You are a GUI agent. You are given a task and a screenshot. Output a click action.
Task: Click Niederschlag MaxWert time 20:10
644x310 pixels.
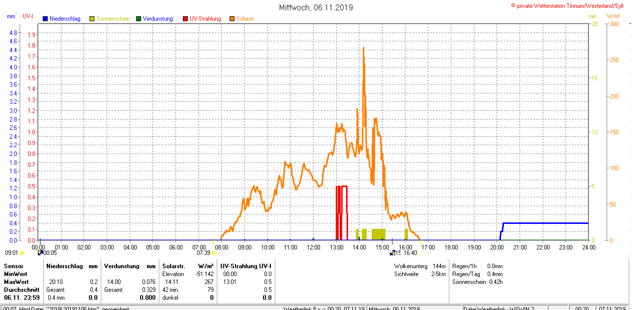click(x=56, y=282)
